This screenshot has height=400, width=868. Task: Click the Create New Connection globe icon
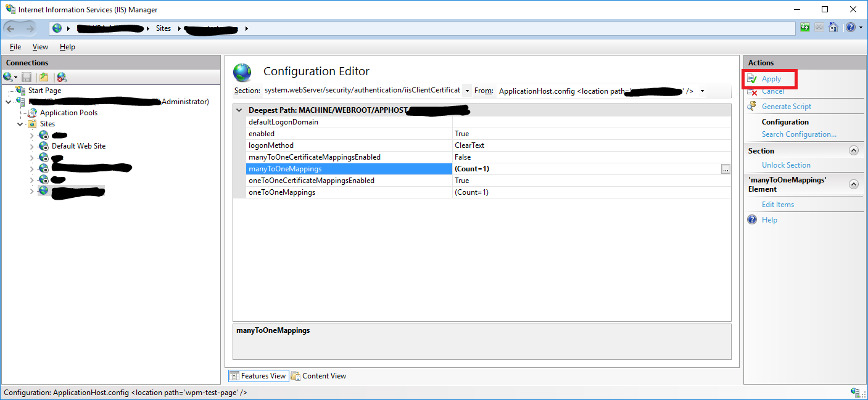7,77
